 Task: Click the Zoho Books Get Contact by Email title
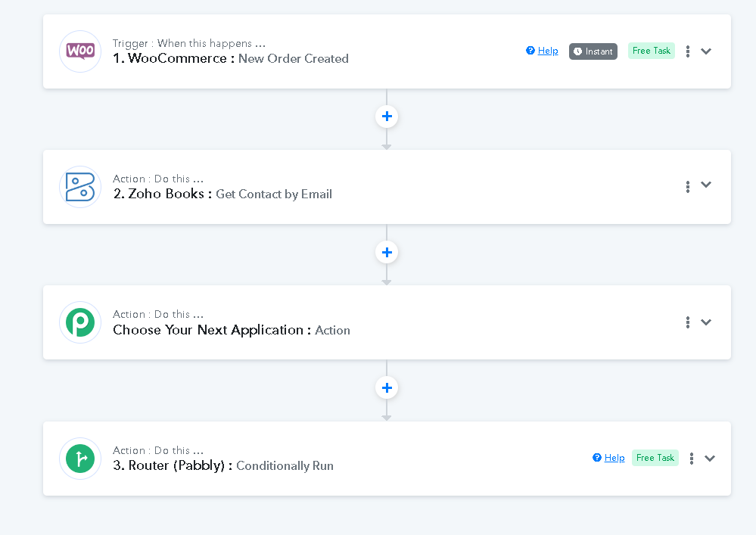(222, 194)
